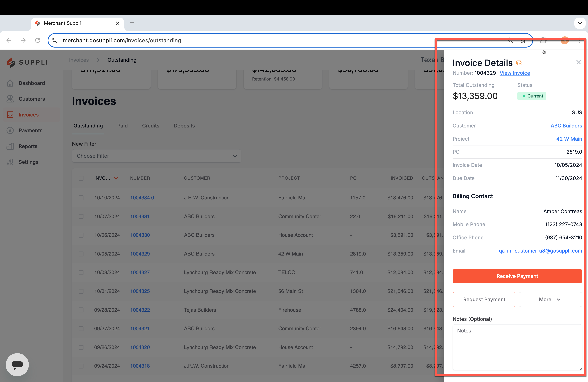Click the NUMBER column header

pos(140,178)
